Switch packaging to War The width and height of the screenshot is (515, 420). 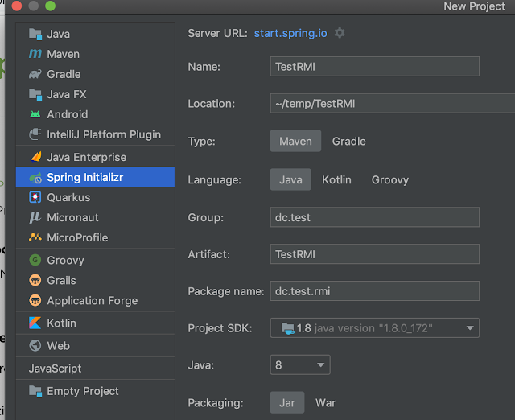coord(325,402)
